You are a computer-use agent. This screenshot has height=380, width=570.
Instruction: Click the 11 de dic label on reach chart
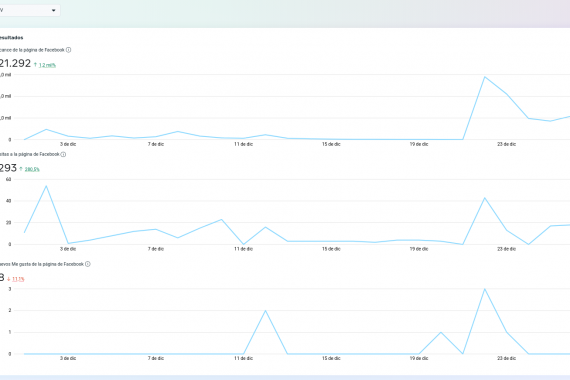coord(244,144)
